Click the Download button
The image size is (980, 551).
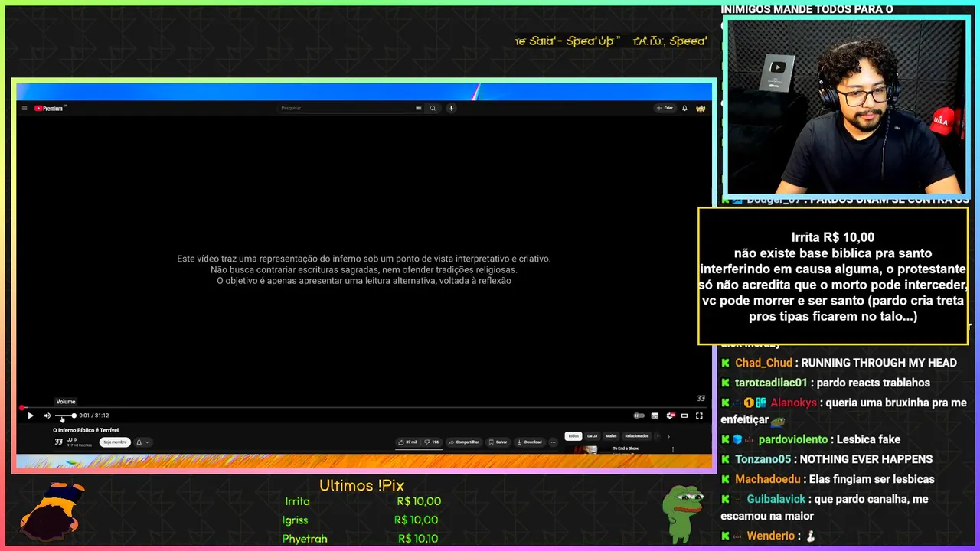[x=529, y=442]
